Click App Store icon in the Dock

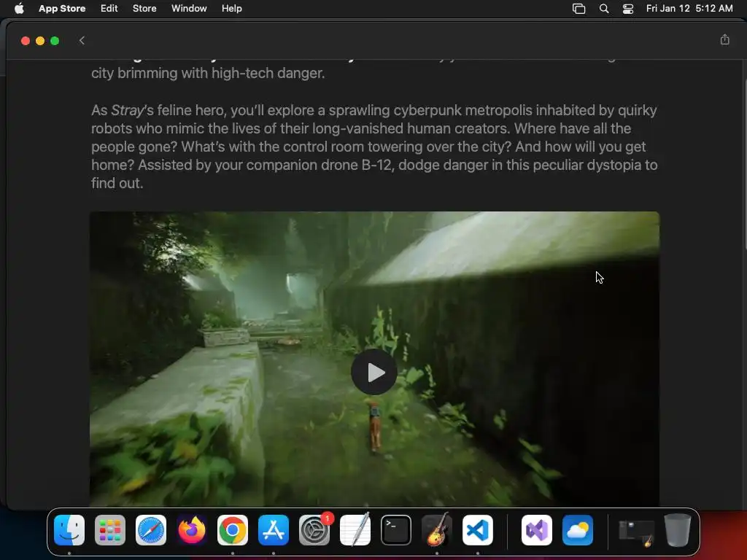[274, 530]
